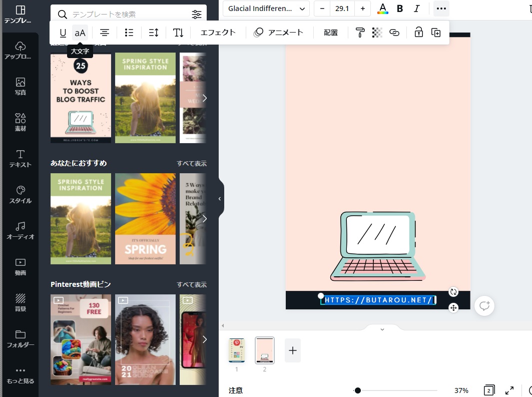Toggle underline formatting
The image size is (532, 397).
pyautogui.click(x=63, y=33)
